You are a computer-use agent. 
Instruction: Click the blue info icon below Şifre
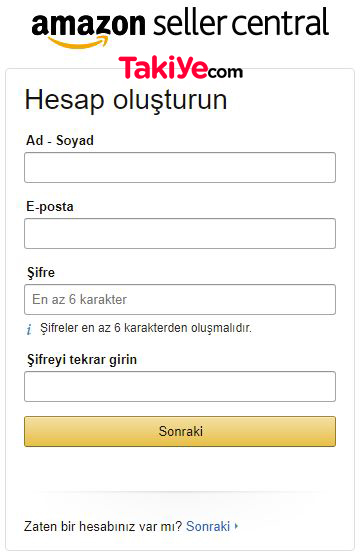point(29,329)
